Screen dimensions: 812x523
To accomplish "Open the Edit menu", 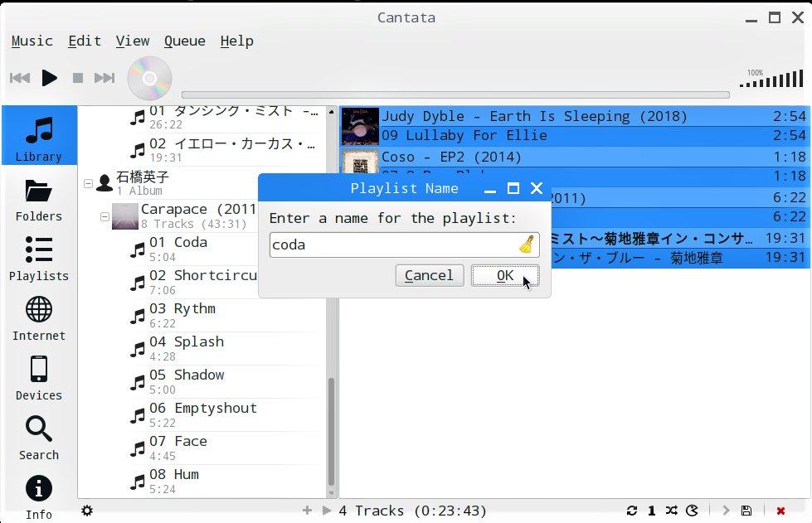I will [85, 41].
